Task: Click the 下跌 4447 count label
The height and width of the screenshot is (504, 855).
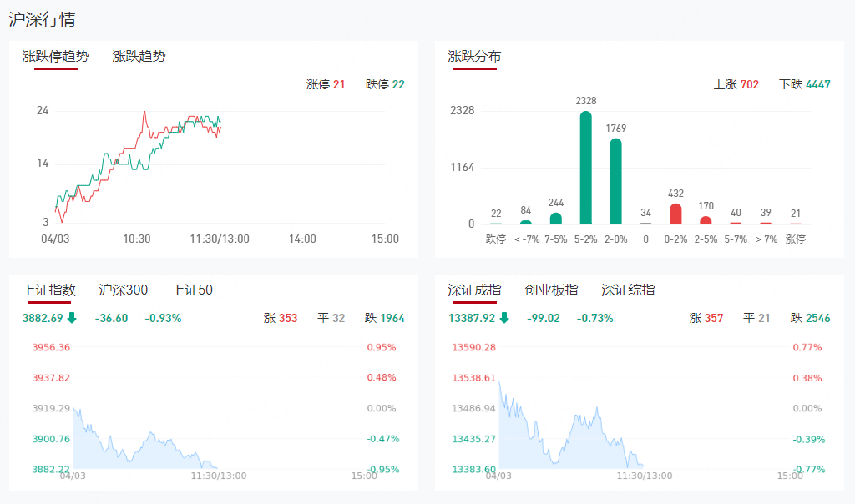Action: [x=804, y=84]
